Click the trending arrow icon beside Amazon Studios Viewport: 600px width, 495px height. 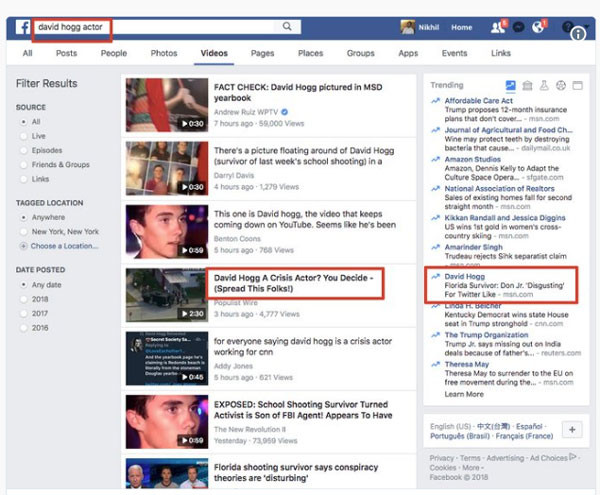(x=435, y=160)
